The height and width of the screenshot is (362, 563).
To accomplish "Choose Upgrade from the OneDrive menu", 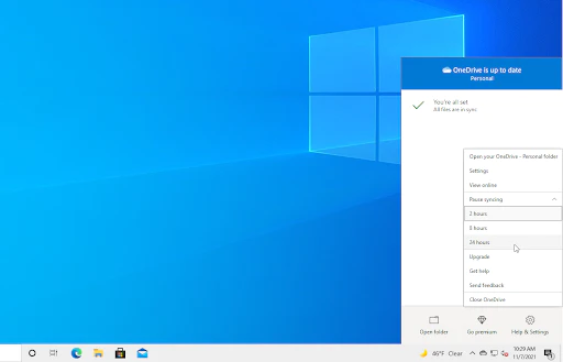I will [x=513, y=257].
